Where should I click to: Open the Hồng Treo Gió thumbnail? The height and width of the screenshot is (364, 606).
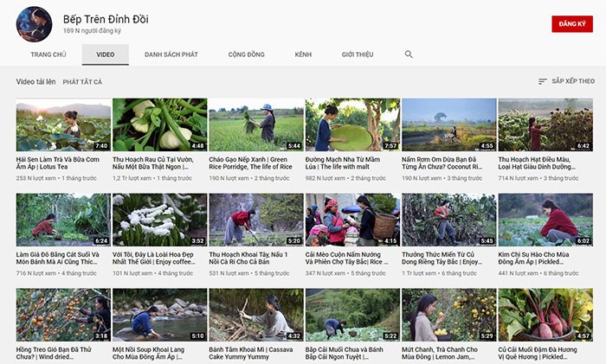[x=63, y=315]
